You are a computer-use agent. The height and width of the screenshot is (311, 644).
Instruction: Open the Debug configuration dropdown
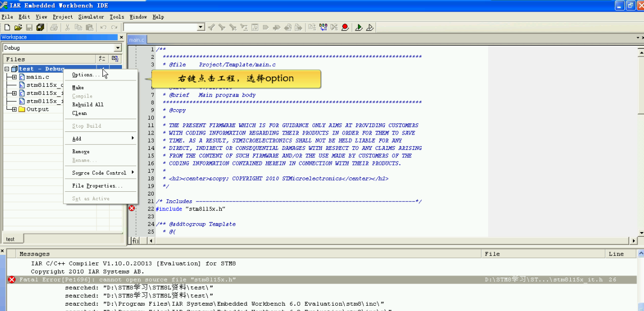point(118,48)
